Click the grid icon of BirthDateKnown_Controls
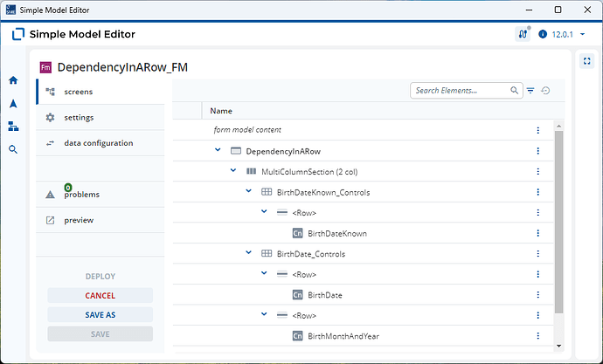Image resolution: width=603 pixels, height=364 pixels. 267,192
